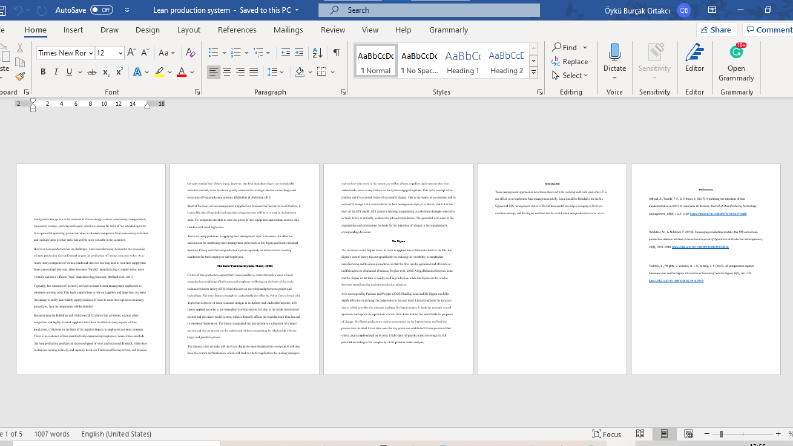Click Line and Paragraph Spacing icon
This screenshot has height=446, width=793.
coord(272,72)
